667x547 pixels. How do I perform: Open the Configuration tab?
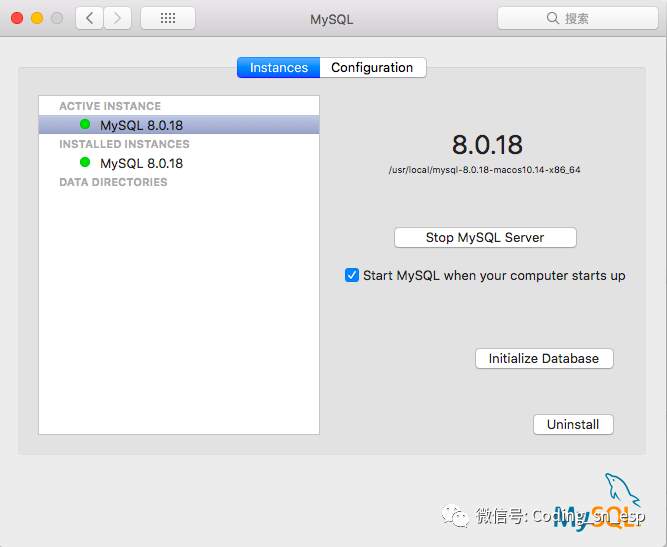372,68
